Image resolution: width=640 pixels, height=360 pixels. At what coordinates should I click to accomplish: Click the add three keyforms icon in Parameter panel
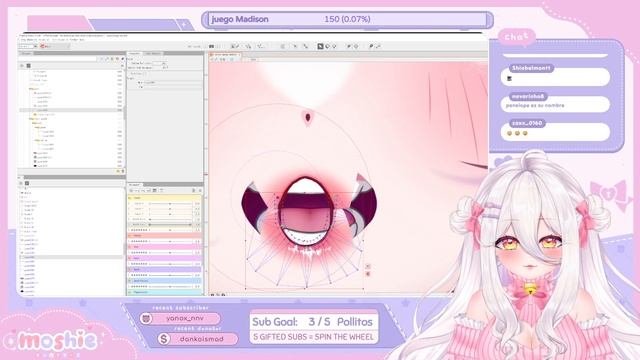coord(143,191)
